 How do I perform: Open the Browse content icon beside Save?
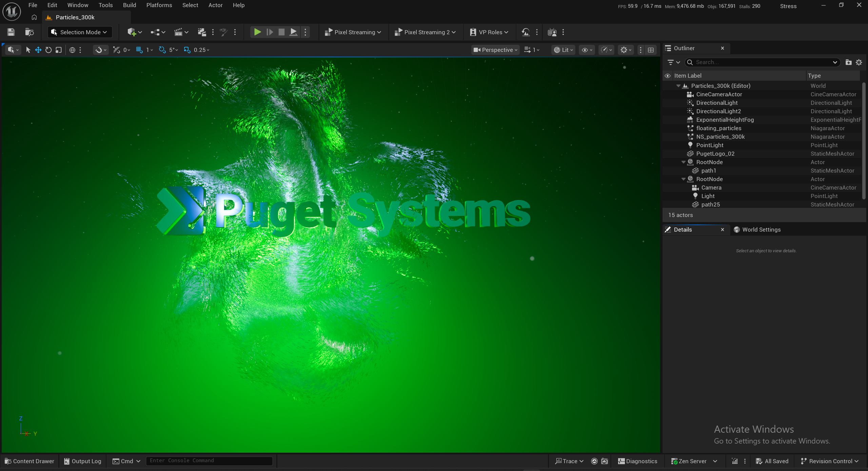[x=29, y=32]
